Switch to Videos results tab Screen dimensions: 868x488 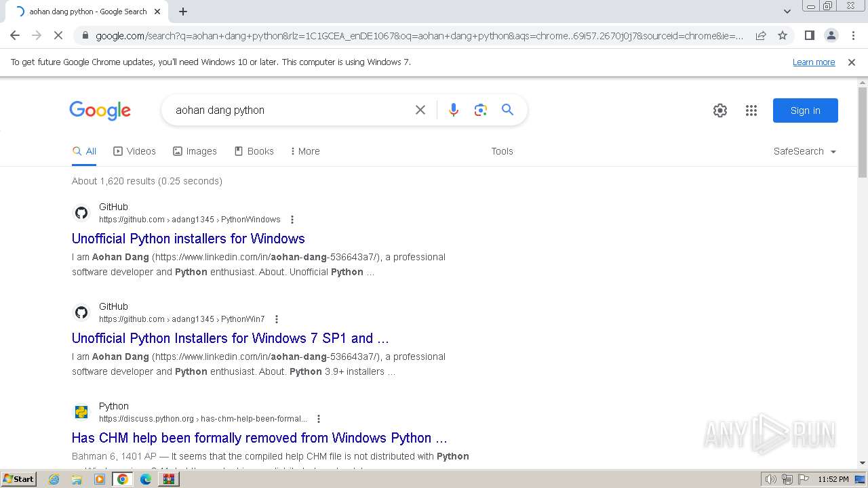tap(134, 151)
